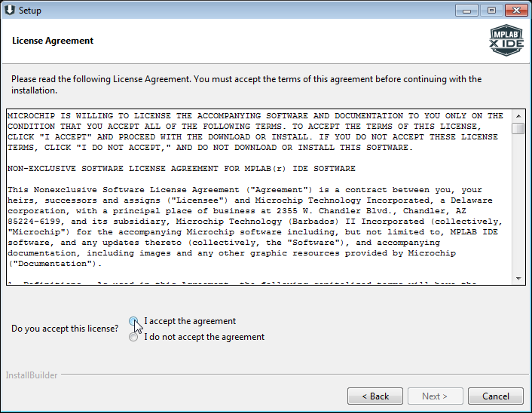The width and height of the screenshot is (532, 413).
Task: Click the Setup window icon in title bar
Action: [x=9, y=11]
